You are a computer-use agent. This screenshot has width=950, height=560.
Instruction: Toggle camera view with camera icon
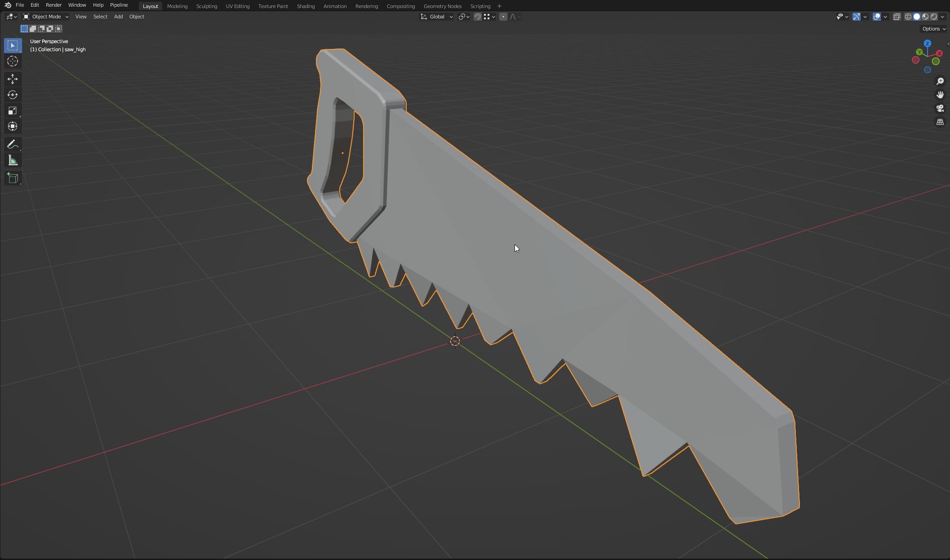tap(940, 108)
